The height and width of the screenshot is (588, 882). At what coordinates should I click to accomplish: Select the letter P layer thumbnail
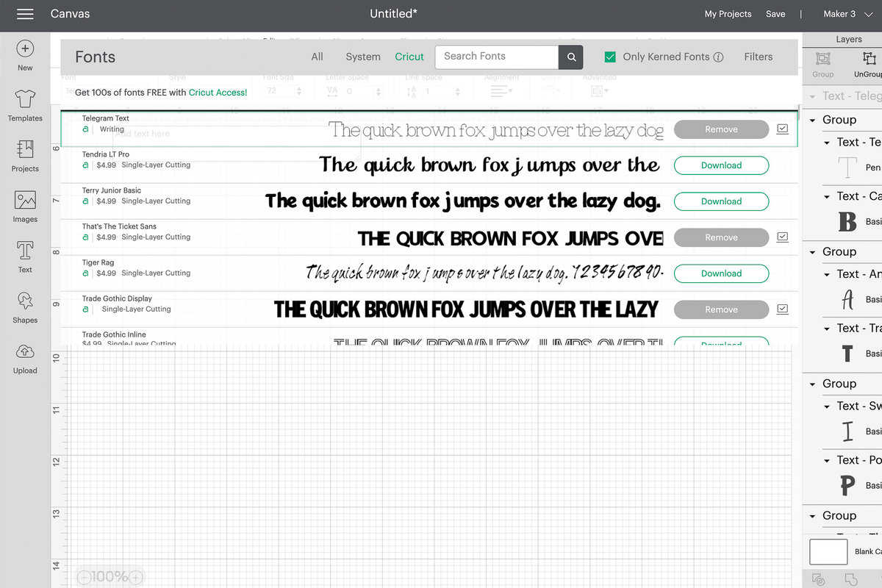(x=847, y=485)
